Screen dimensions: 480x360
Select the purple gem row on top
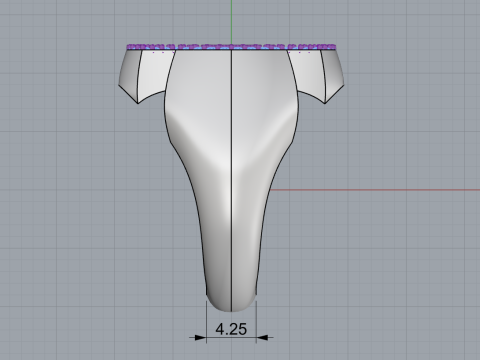(x=231, y=47)
